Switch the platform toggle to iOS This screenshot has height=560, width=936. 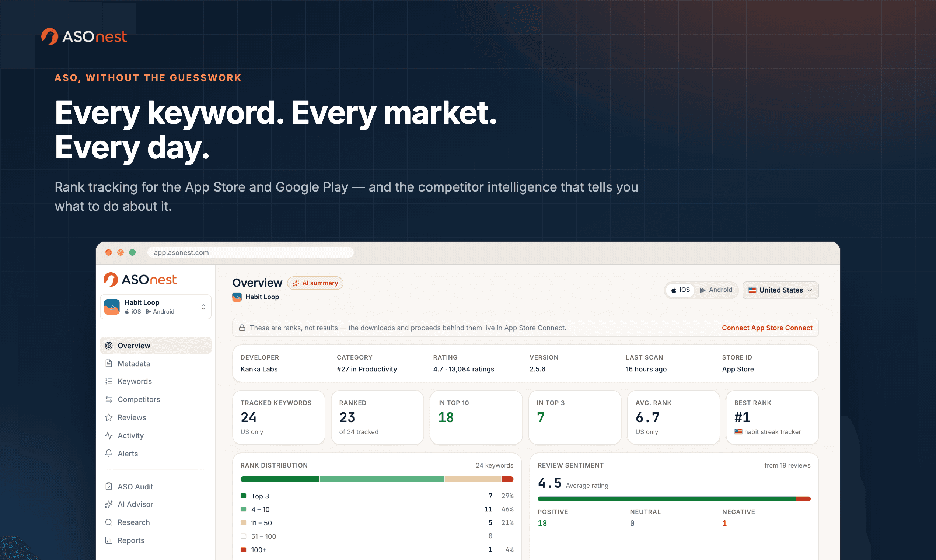click(x=680, y=290)
